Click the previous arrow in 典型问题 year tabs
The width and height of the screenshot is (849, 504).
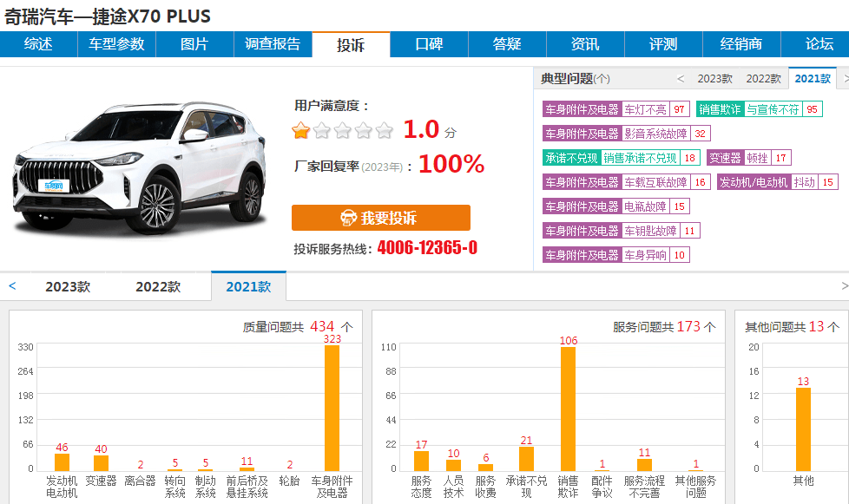click(681, 79)
